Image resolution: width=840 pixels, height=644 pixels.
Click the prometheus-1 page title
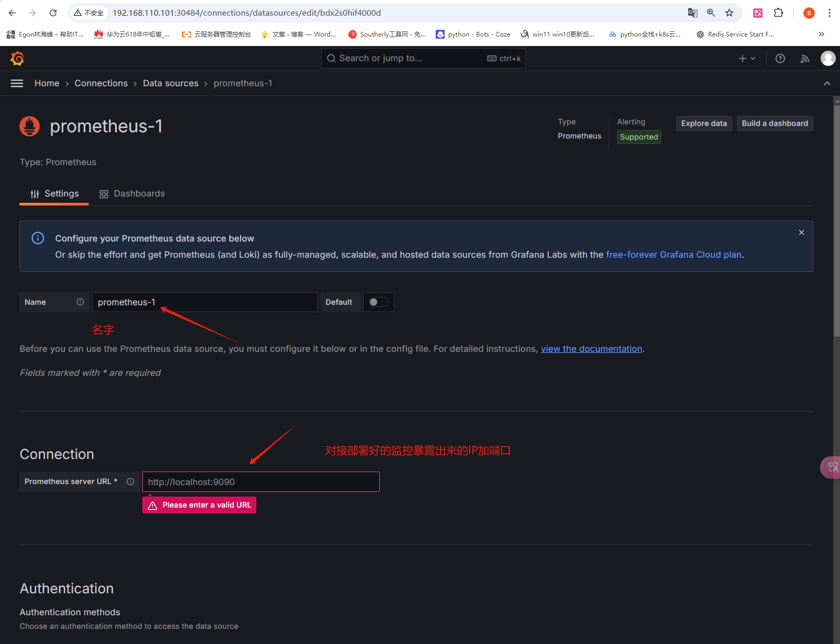pos(106,126)
